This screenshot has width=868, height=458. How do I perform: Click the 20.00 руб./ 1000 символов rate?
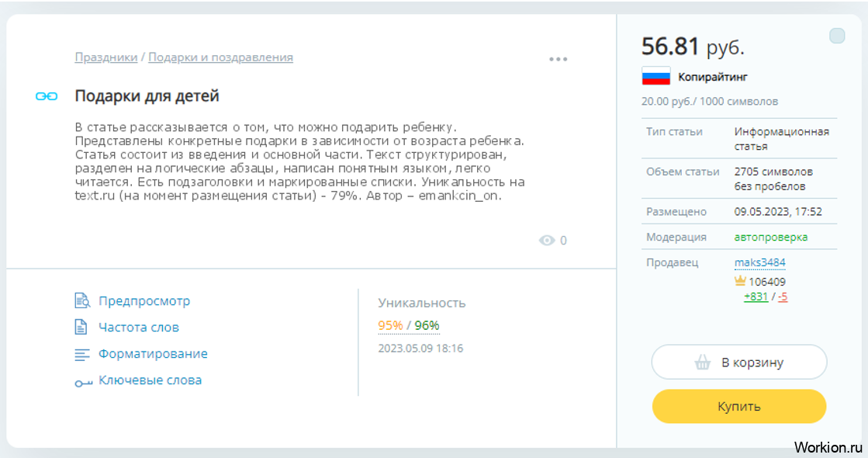[x=710, y=102]
